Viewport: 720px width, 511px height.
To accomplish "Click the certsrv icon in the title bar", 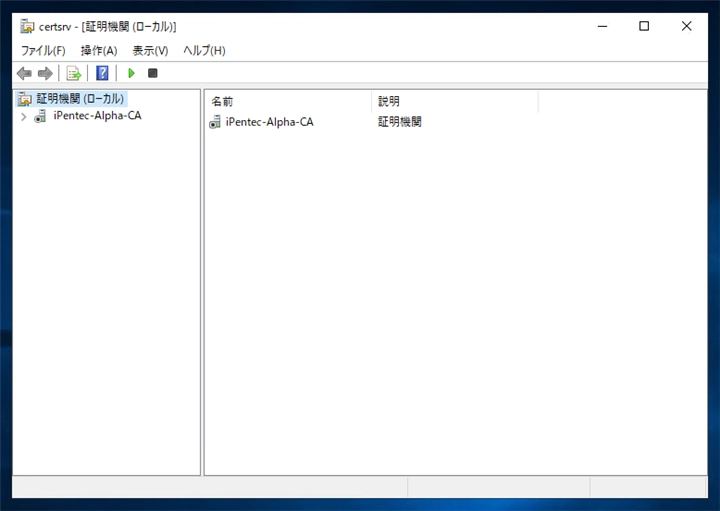I will pyautogui.click(x=27, y=27).
